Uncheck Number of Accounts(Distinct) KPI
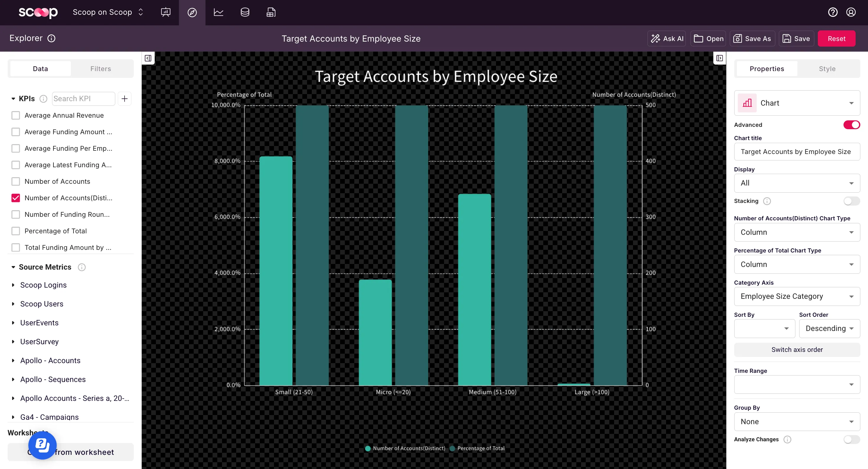 (x=15, y=198)
